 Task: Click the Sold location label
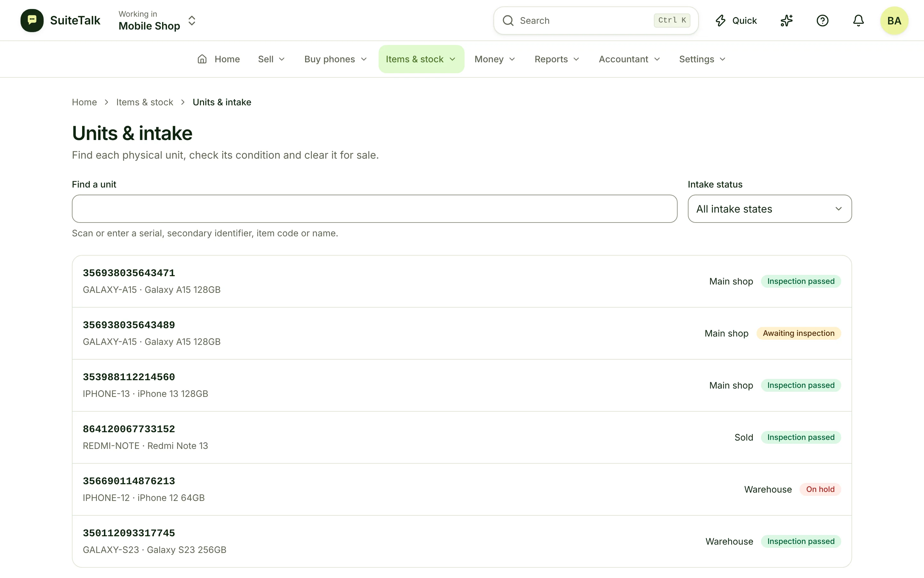[x=744, y=437]
